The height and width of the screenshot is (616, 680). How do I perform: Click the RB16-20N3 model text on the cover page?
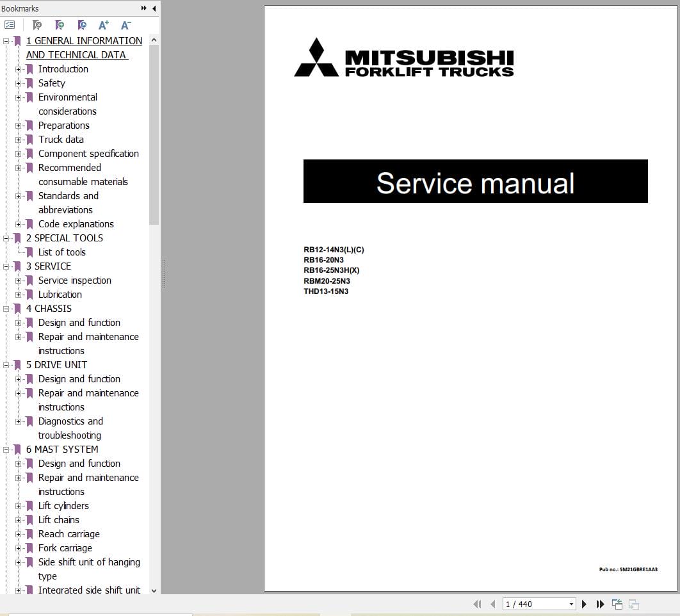pos(323,260)
